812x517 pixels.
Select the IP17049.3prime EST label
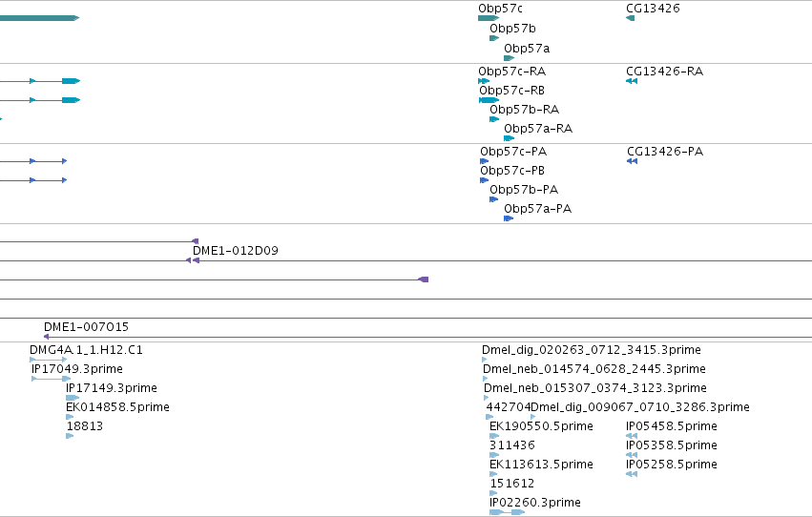click(x=77, y=369)
